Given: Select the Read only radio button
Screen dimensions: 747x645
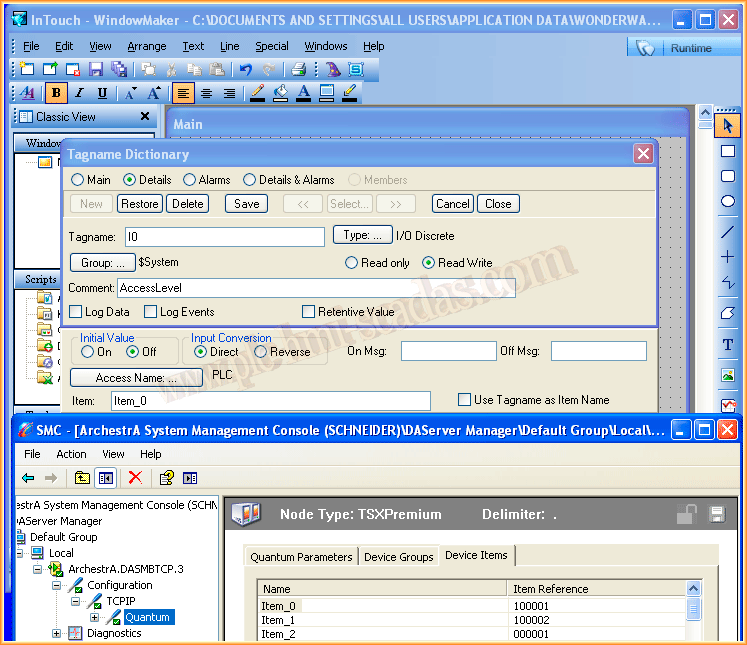Looking at the screenshot, I should tap(351, 263).
